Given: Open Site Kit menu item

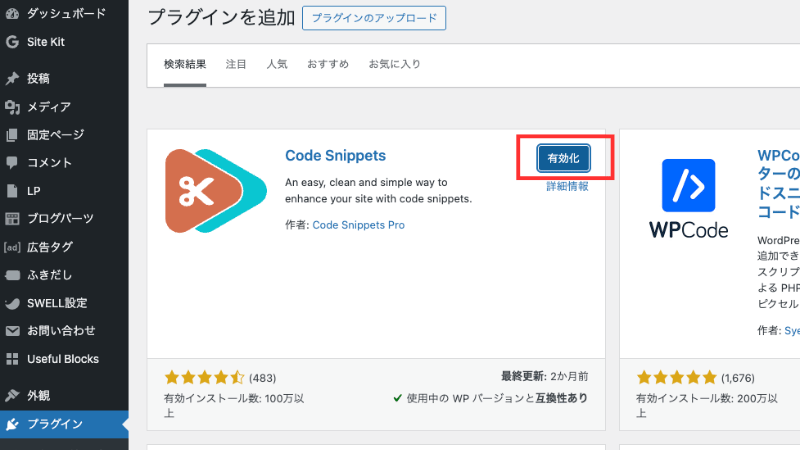Looking at the screenshot, I should click(46, 42).
